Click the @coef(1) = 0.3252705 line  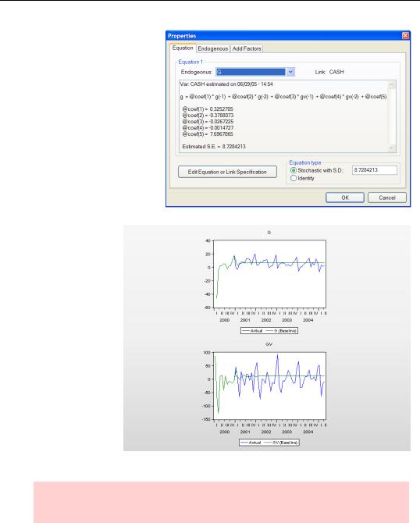tap(208, 109)
